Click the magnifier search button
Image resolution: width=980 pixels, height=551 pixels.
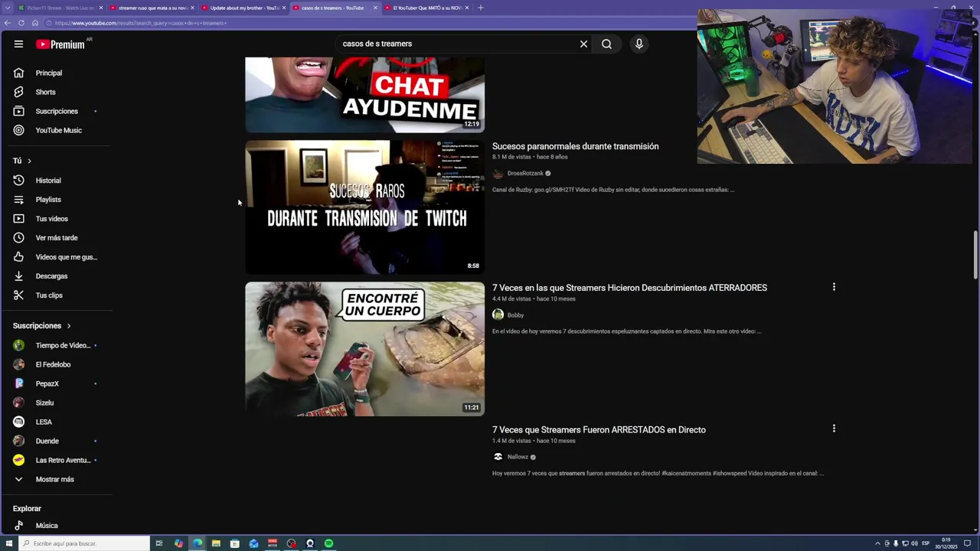coord(606,44)
